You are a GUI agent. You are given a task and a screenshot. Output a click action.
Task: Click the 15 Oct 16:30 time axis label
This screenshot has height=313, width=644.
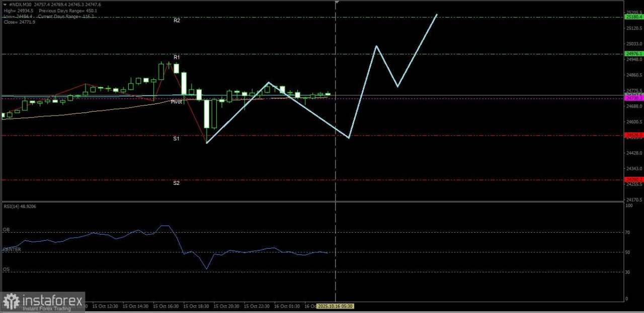167,306
